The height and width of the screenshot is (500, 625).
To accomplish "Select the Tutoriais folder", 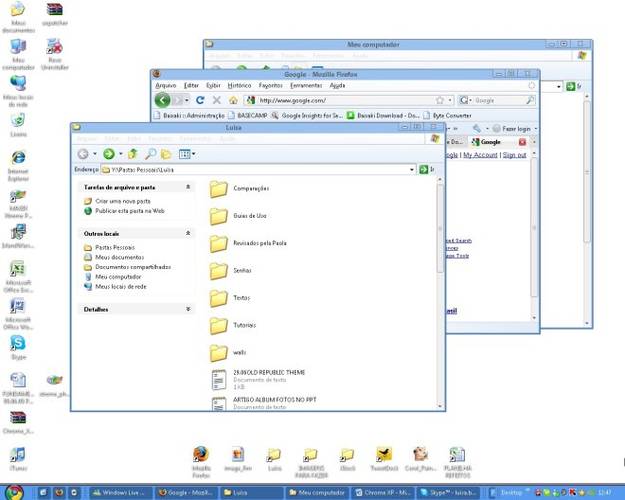I will [x=233, y=325].
